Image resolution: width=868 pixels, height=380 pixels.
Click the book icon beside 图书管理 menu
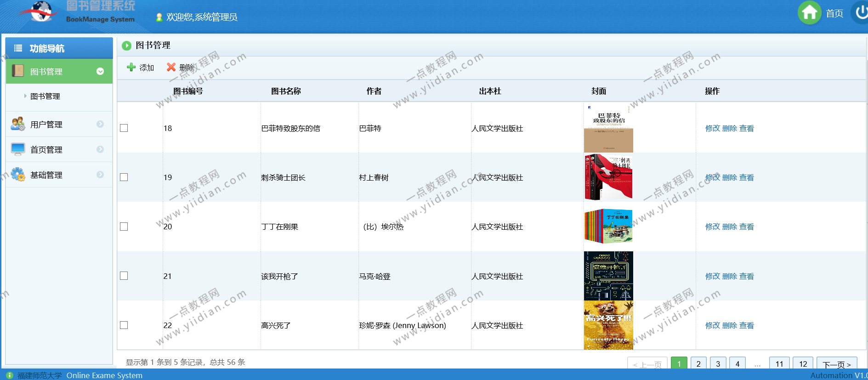tap(18, 71)
